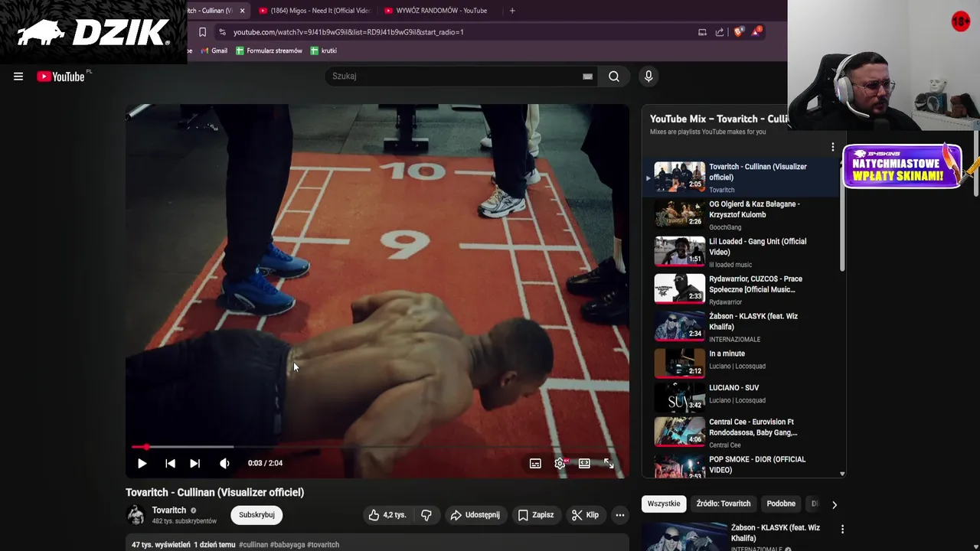The image size is (980, 551).
Task: Bookmark this page via the bookmark icon
Action: 202,32
